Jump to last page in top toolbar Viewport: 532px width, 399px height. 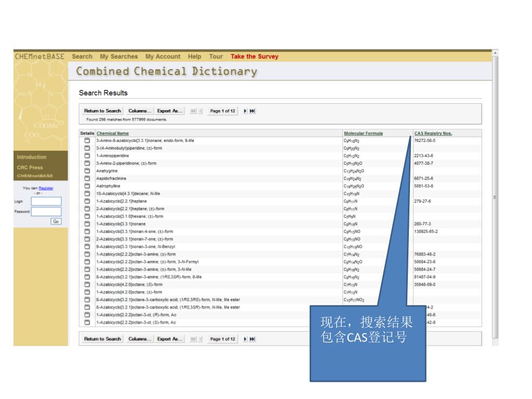[252, 111]
